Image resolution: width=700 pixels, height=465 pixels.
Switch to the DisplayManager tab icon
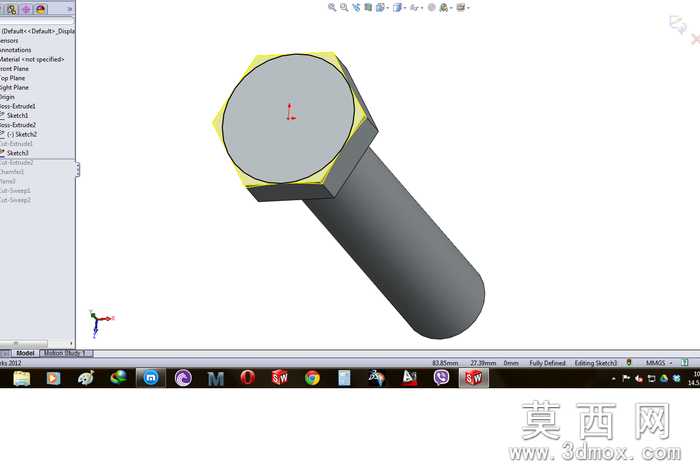tap(41, 9)
